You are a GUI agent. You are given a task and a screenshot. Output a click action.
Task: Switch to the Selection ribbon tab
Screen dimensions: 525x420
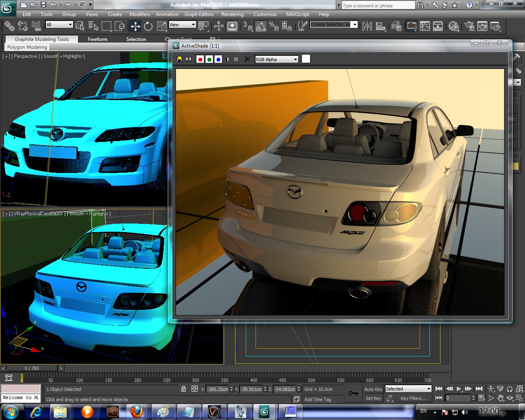pos(136,39)
